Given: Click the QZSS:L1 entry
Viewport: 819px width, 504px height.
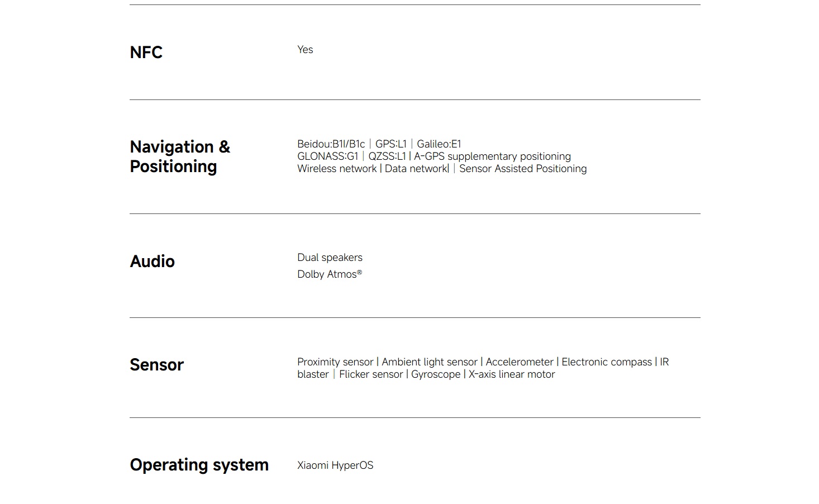Looking at the screenshot, I should coord(387,156).
